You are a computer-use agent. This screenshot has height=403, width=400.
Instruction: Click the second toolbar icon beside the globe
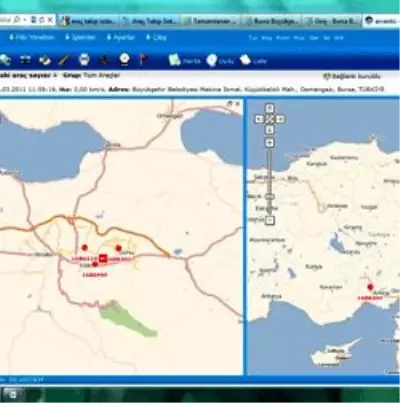(x=25, y=60)
